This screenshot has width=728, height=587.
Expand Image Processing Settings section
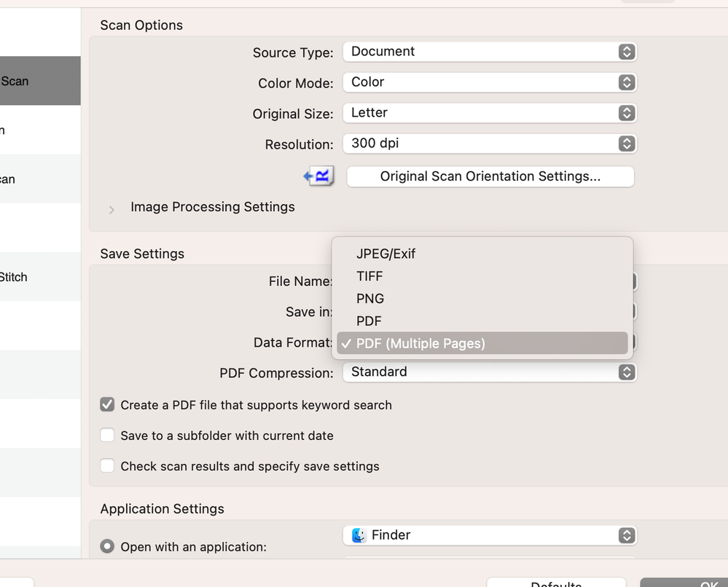click(x=111, y=209)
